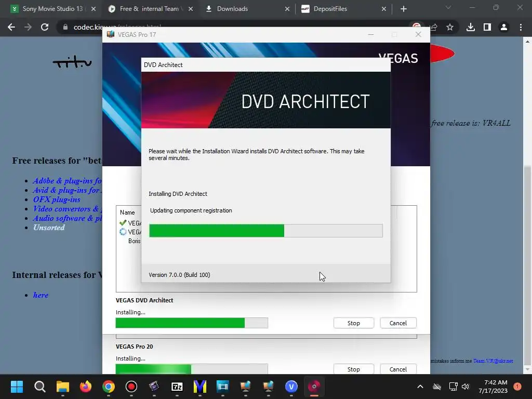Select the Name column header
Image resolution: width=532 pixels, height=399 pixels.
(x=127, y=212)
